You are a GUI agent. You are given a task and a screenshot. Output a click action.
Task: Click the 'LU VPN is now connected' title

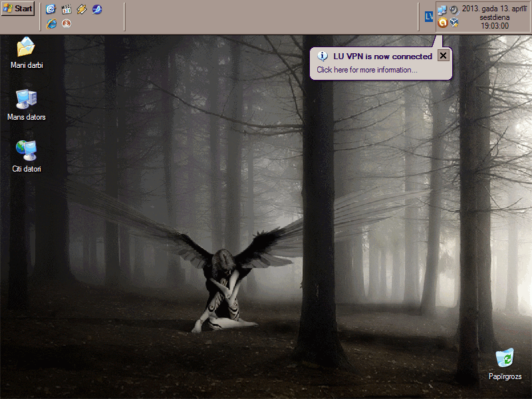coord(383,57)
